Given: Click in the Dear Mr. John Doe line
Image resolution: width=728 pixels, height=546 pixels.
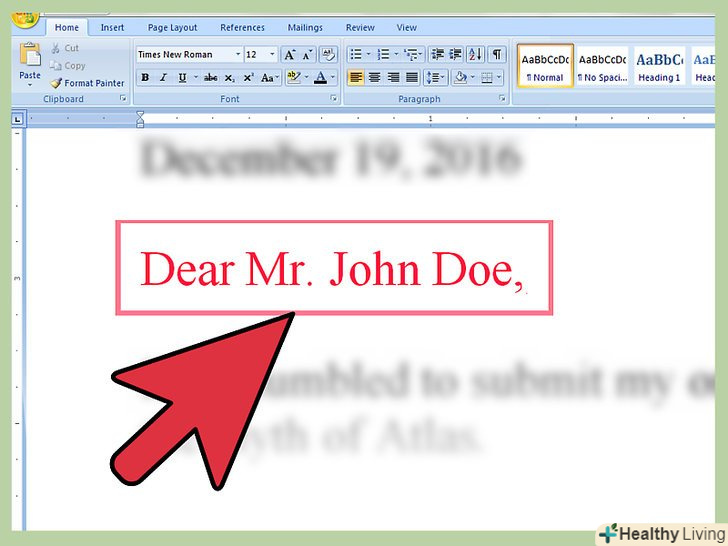Looking at the screenshot, I should [332, 269].
